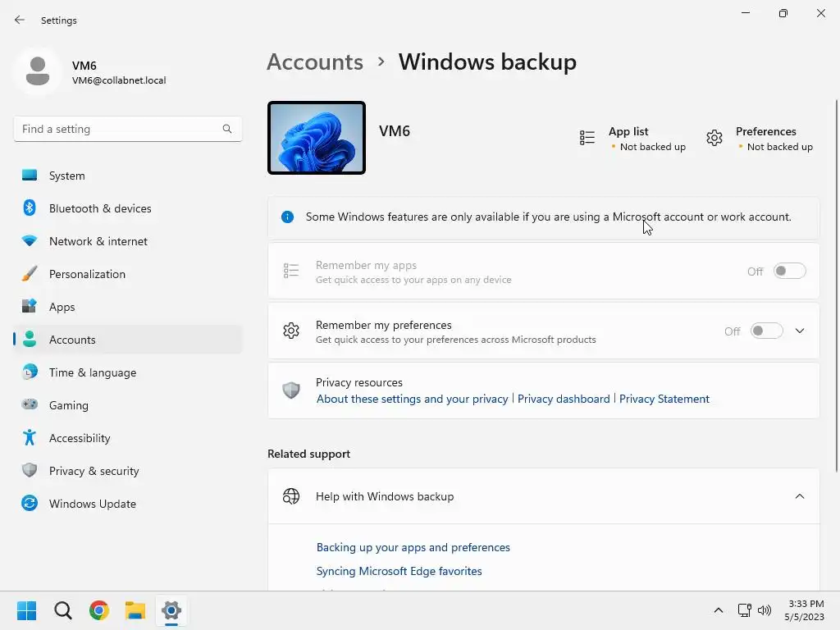Select Time & language category
This screenshot has width=840, height=630.
click(x=128, y=372)
